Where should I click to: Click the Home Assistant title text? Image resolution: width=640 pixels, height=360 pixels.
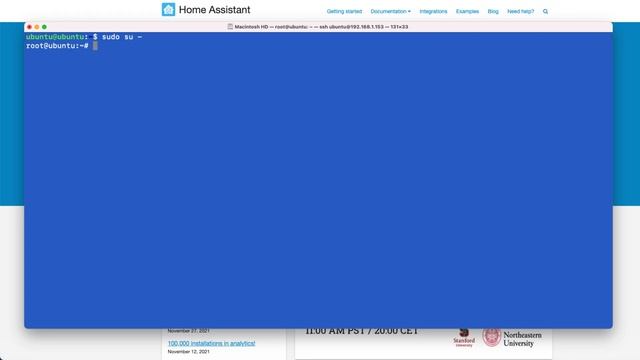click(x=214, y=10)
